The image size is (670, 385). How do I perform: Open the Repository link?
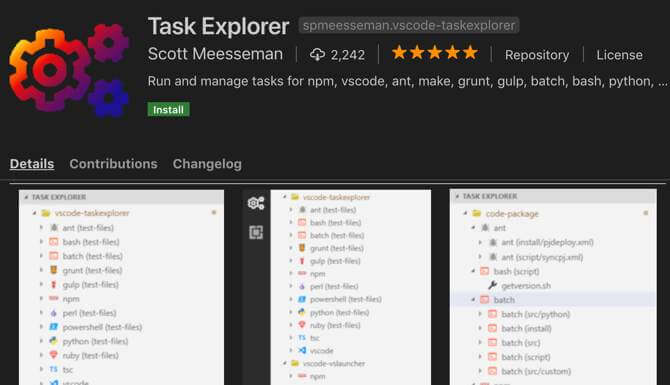[537, 55]
